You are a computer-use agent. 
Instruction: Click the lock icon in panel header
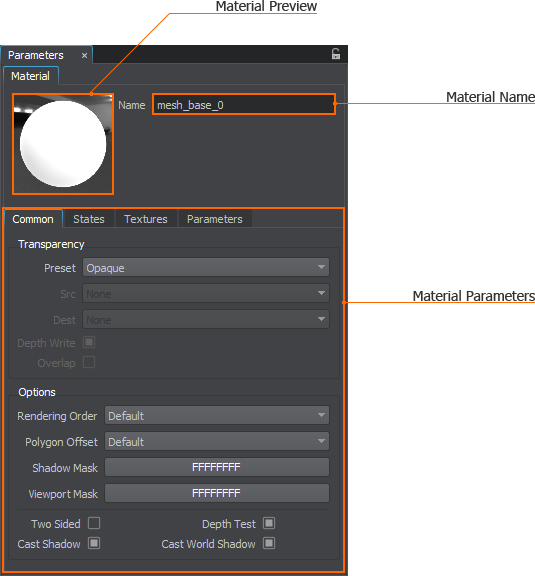pyautogui.click(x=335, y=54)
